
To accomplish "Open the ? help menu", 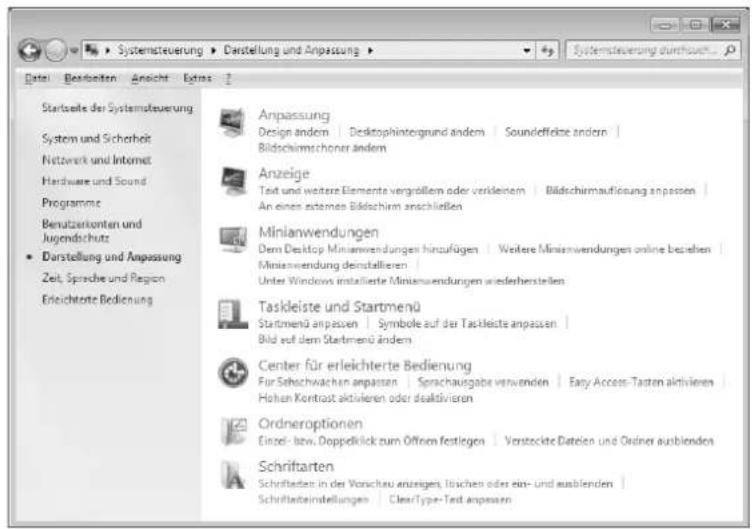I will (x=228, y=78).
